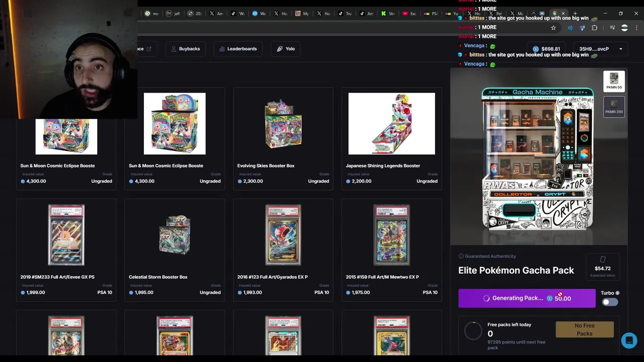Click the USDC coin icon beside $698.81
Image resolution: width=644 pixels, height=362 pixels.
coord(536,49)
